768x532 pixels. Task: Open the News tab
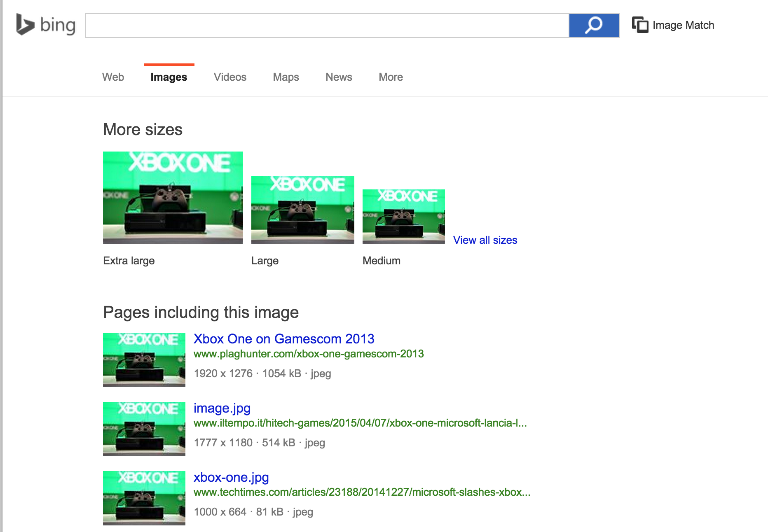click(x=339, y=77)
